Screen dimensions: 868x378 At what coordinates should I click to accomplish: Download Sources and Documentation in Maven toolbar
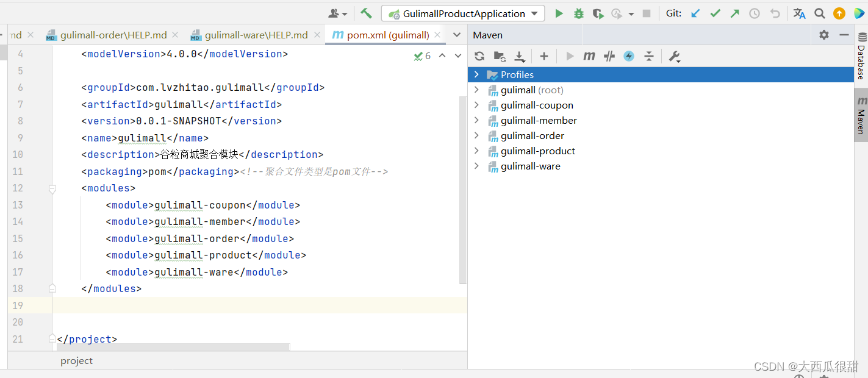(x=520, y=57)
